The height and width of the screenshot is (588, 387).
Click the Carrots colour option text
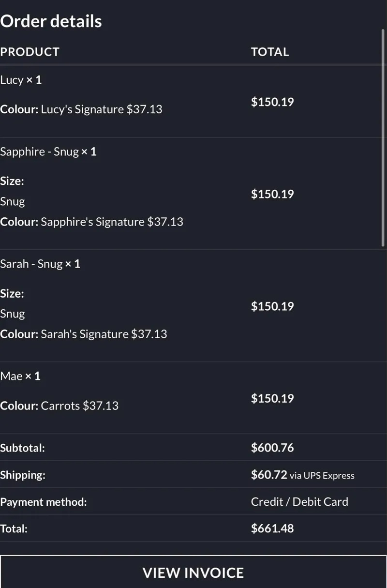[x=60, y=406]
